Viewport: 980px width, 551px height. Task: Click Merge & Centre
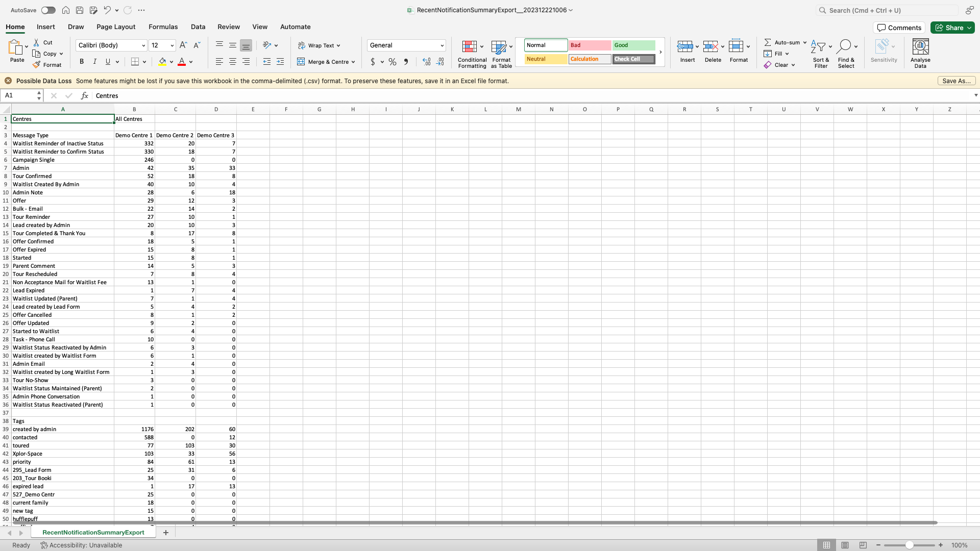(326, 62)
